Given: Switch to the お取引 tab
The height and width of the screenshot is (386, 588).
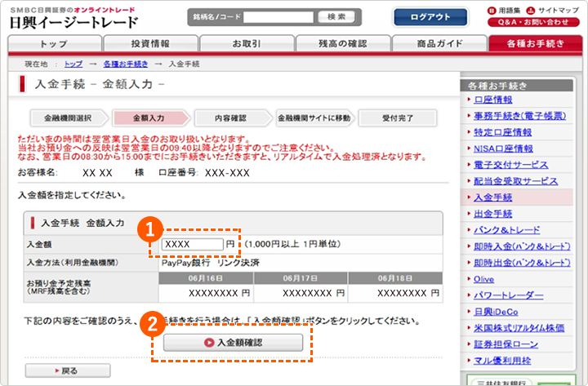Looking at the screenshot, I should tap(247, 43).
